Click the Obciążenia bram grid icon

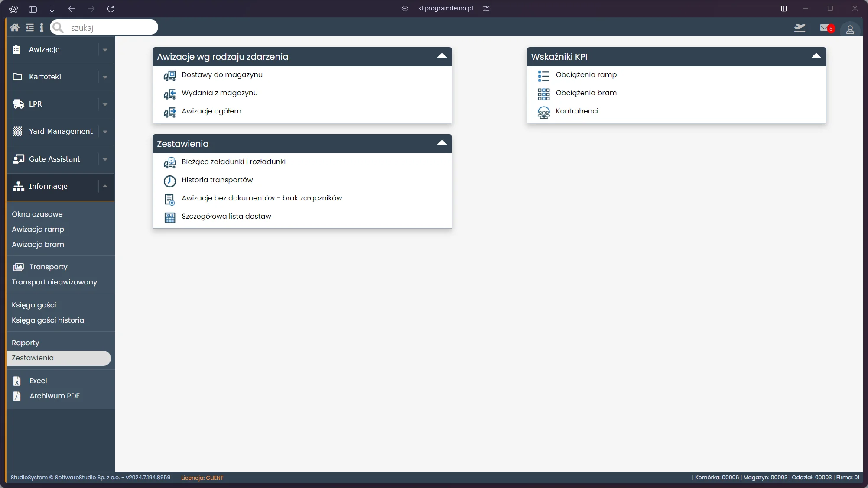[543, 94]
